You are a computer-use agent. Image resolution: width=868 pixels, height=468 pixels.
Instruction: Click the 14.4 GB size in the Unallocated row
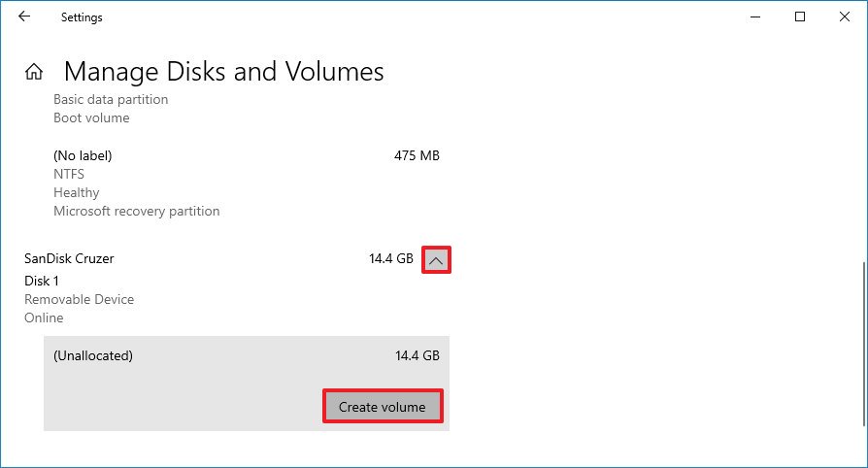coord(417,356)
